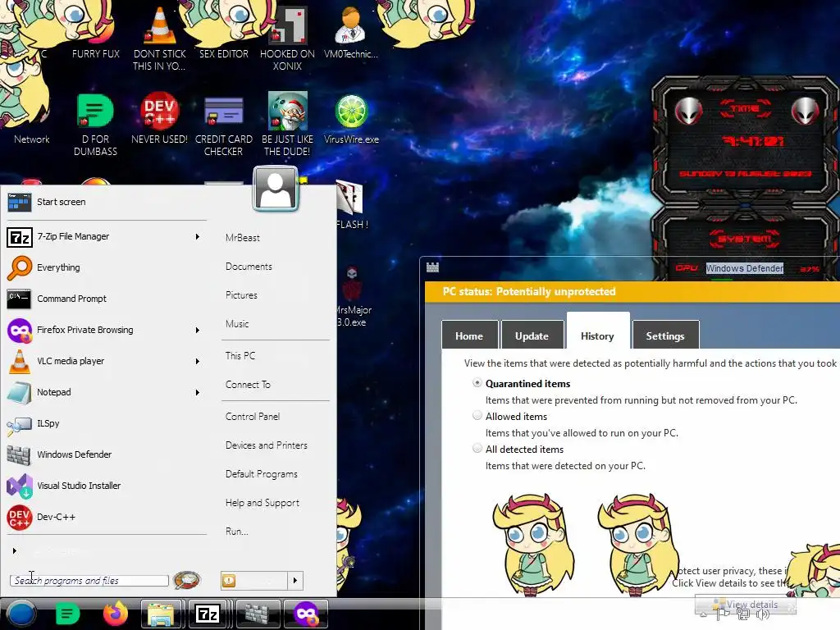
Task: Select the Quarantined items radio button
Action: tap(477, 383)
